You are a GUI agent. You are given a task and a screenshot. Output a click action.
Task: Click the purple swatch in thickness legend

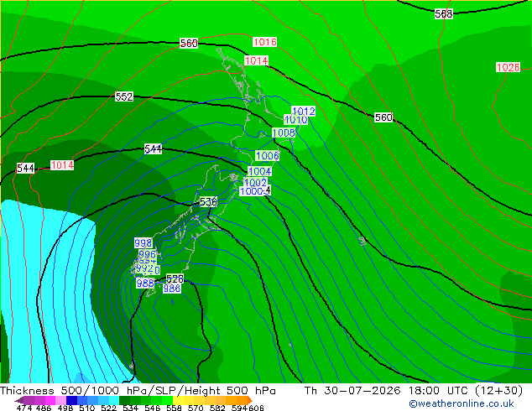[x=29, y=400]
